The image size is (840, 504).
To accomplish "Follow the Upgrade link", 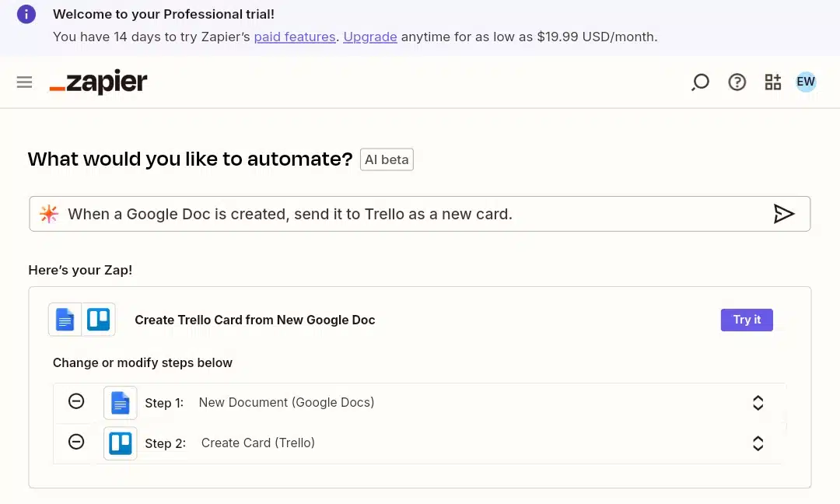I will pos(370,37).
